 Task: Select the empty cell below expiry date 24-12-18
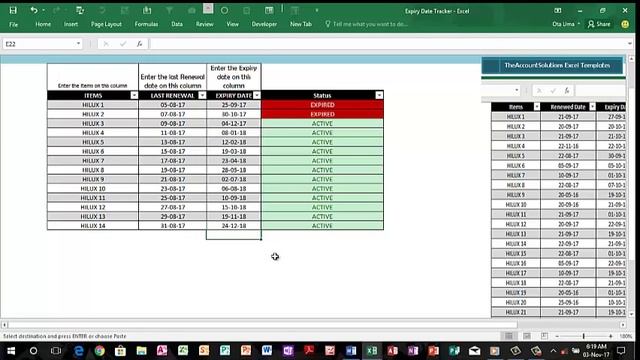coord(234,235)
